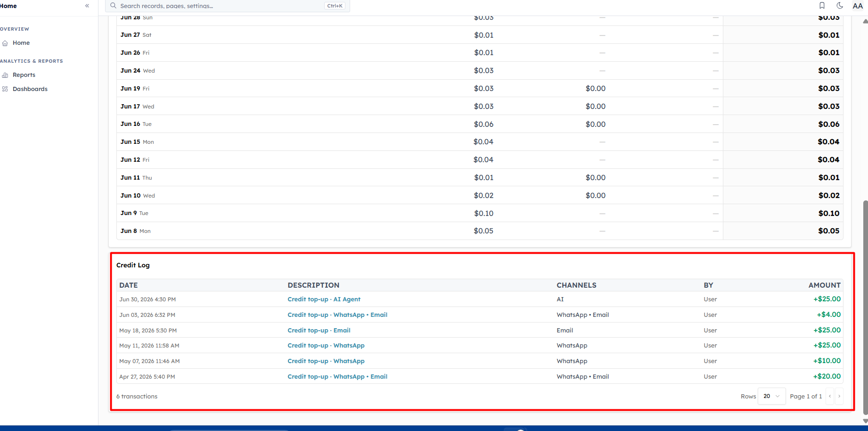Open Dashboards in the sidebar
The image size is (868, 431).
pos(30,89)
